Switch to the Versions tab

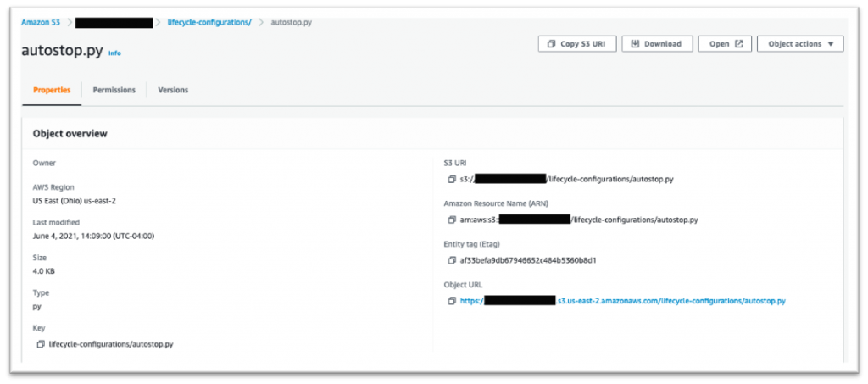point(173,90)
